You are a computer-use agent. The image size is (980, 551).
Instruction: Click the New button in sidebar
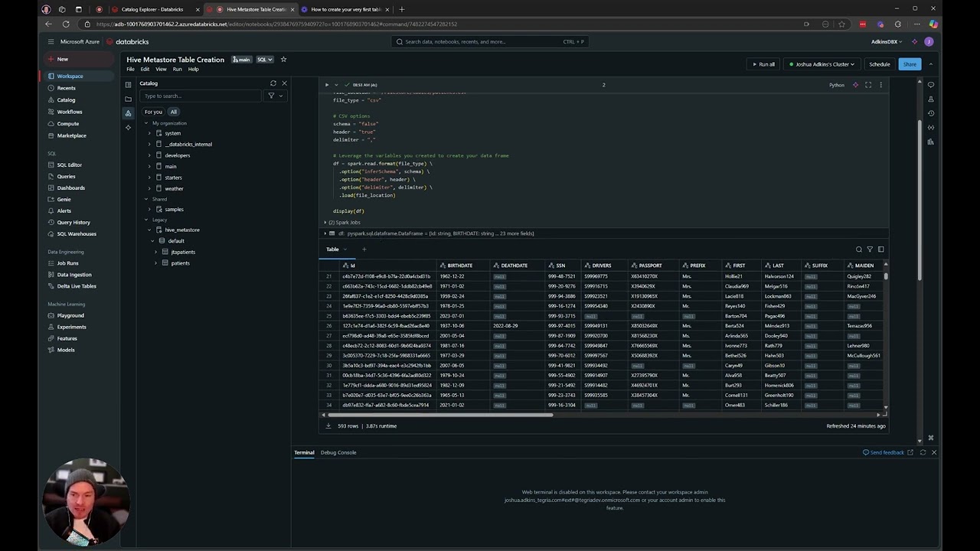pyautogui.click(x=80, y=59)
